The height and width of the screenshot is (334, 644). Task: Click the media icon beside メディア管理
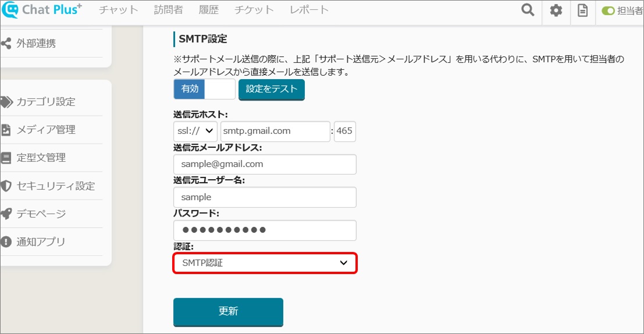click(6, 130)
